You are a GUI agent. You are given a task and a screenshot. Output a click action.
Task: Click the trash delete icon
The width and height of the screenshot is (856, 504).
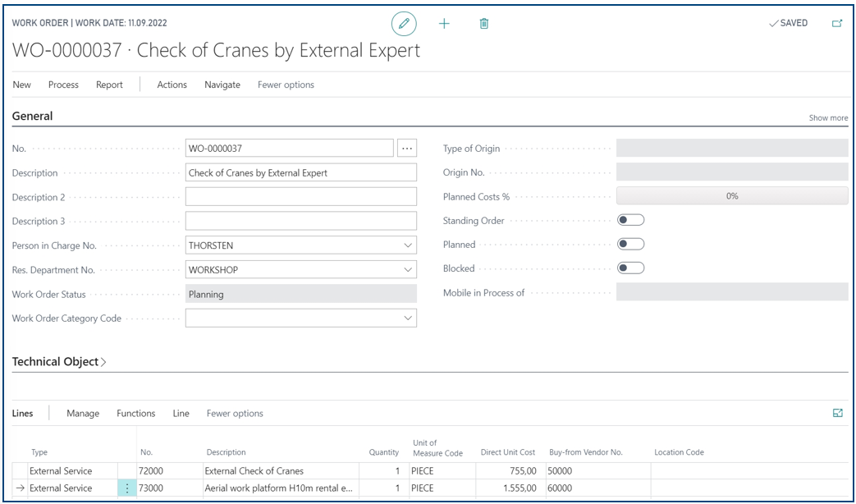[483, 24]
